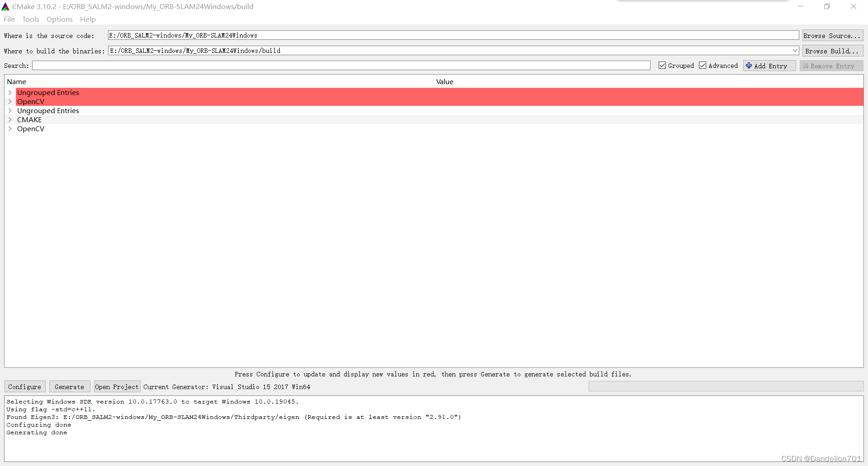Viewport: 868px width, 466px height.
Task: Expand the CMAKE group
Action: 10,119
